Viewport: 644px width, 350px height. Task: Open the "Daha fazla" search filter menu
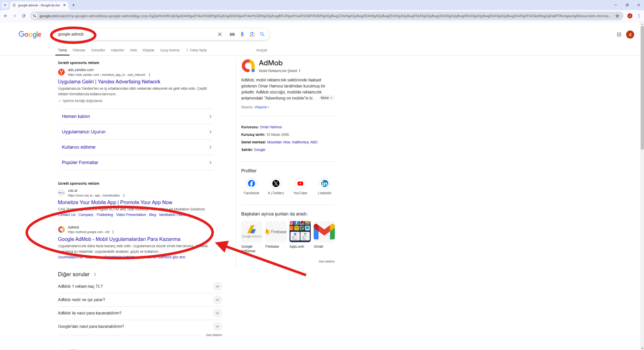197,50
